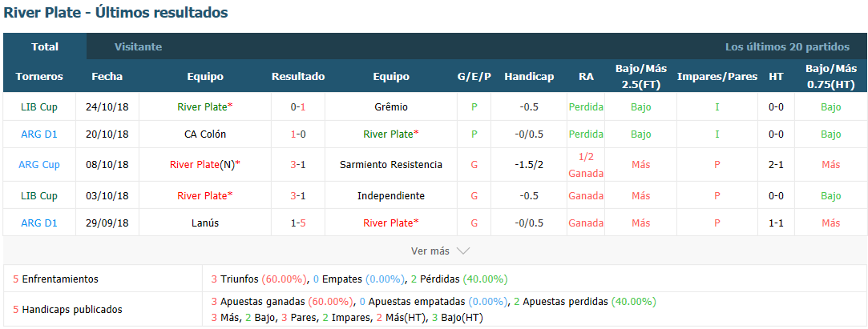Screen dimensions: 868x329
Task: Open Independiente team link
Action: pos(391,196)
